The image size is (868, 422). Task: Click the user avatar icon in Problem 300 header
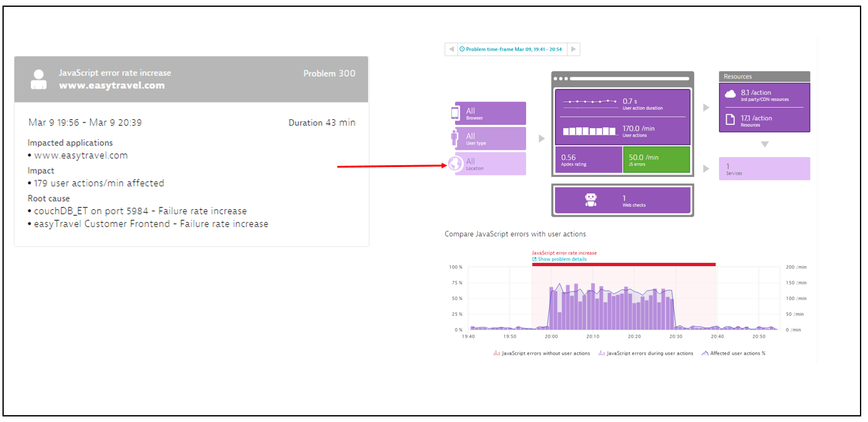[38, 78]
